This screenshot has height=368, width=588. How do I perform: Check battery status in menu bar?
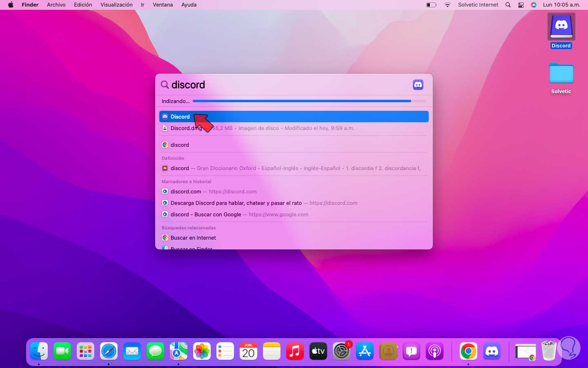point(431,5)
